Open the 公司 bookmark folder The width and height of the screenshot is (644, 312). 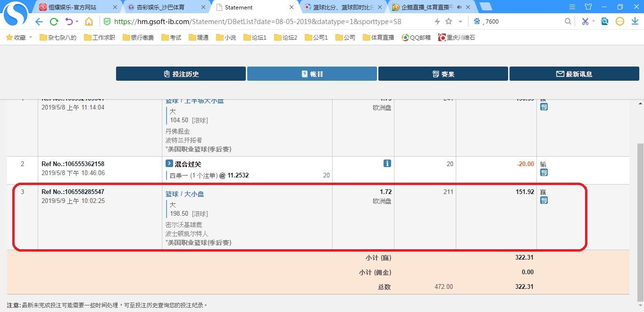point(345,37)
